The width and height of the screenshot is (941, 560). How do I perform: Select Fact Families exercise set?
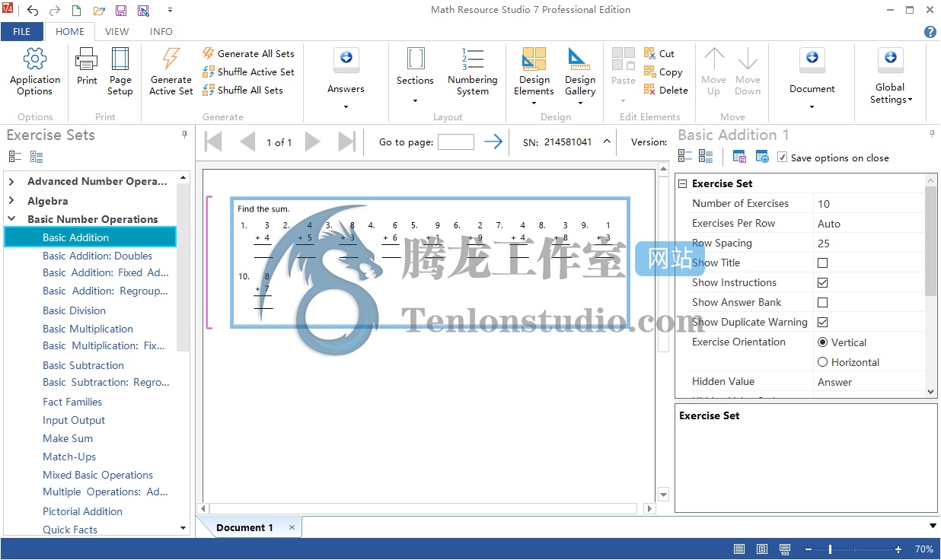point(72,402)
